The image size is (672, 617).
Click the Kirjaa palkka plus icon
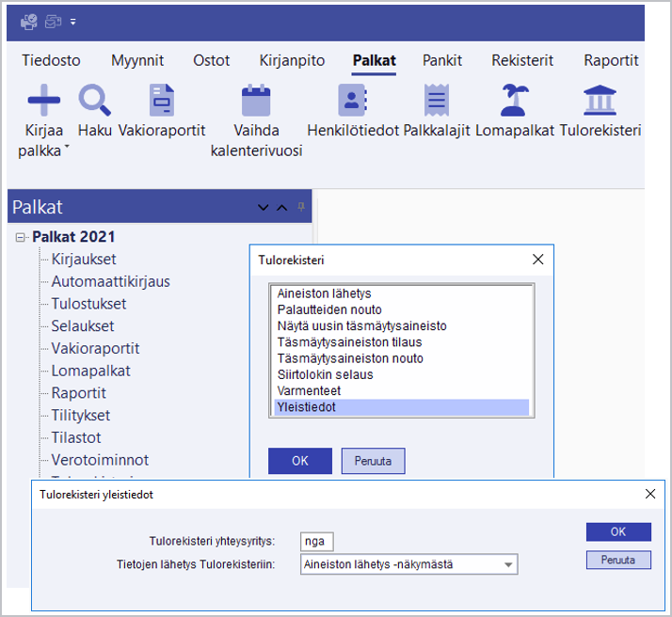tap(43, 100)
